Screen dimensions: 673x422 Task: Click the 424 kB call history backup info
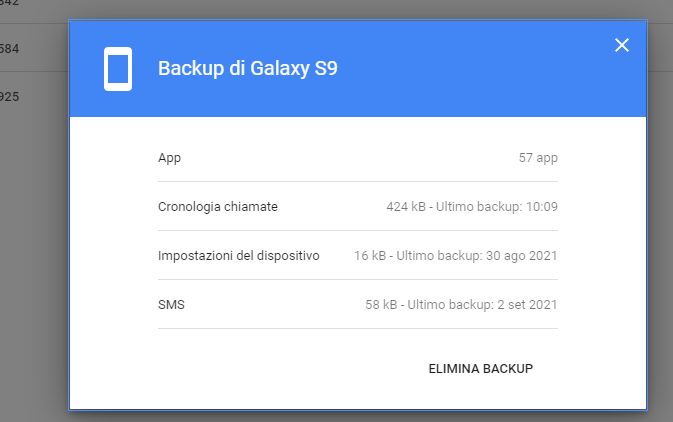(x=472, y=207)
